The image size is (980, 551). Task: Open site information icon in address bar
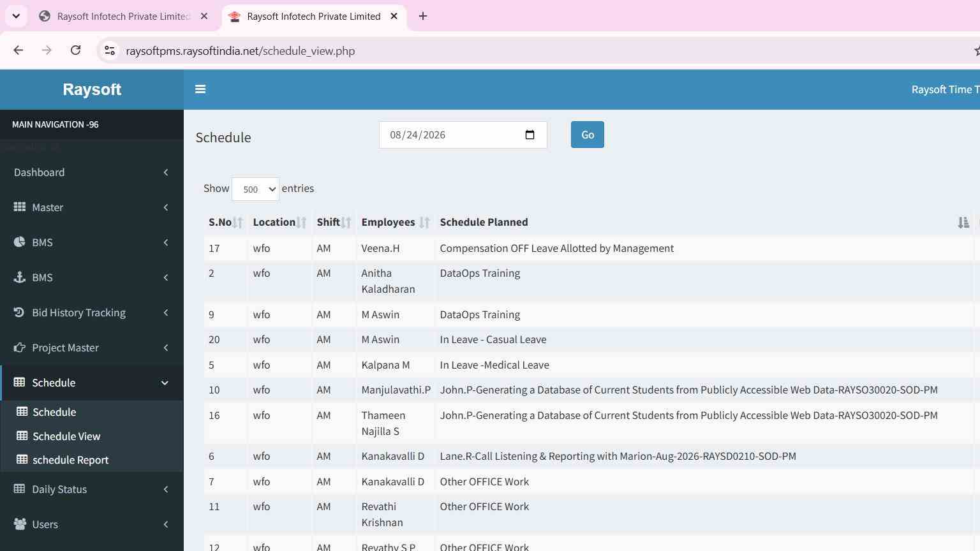pyautogui.click(x=110, y=50)
